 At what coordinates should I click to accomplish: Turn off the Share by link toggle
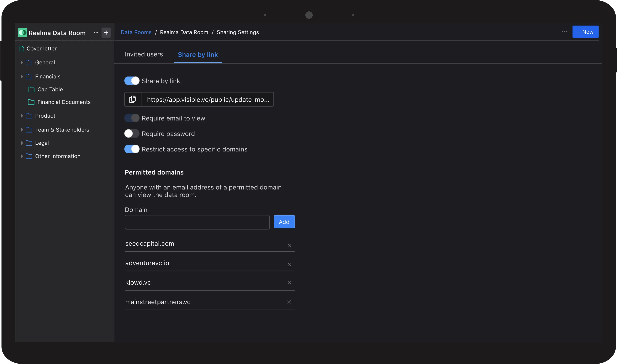coord(132,81)
